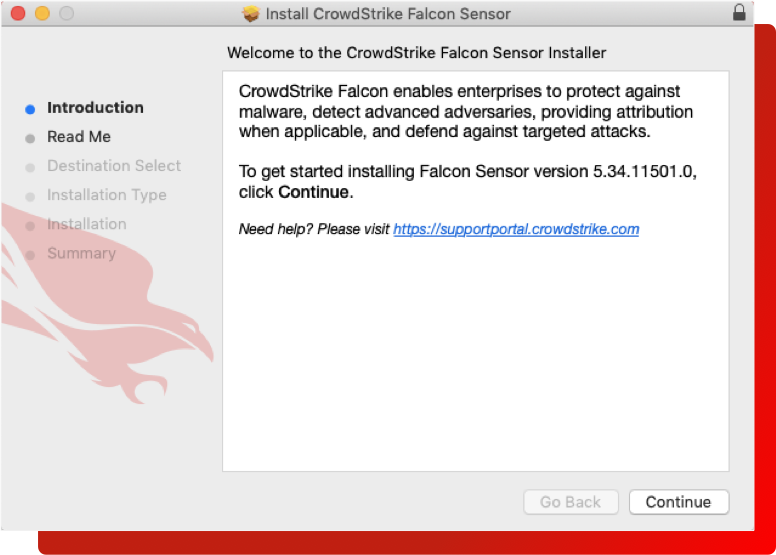The width and height of the screenshot is (776, 555).
Task: Click the yellow minimize window button
Action: click(x=42, y=14)
